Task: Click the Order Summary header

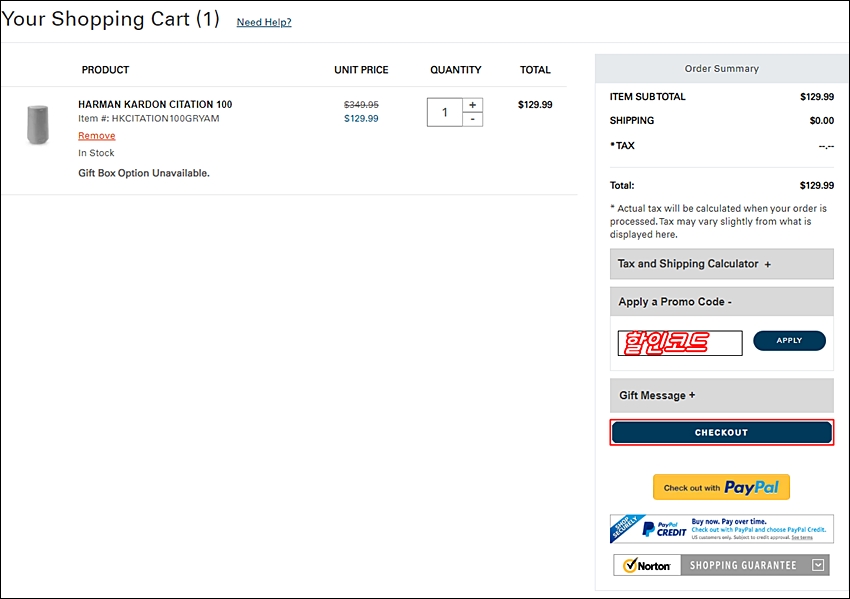Action: click(722, 69)
